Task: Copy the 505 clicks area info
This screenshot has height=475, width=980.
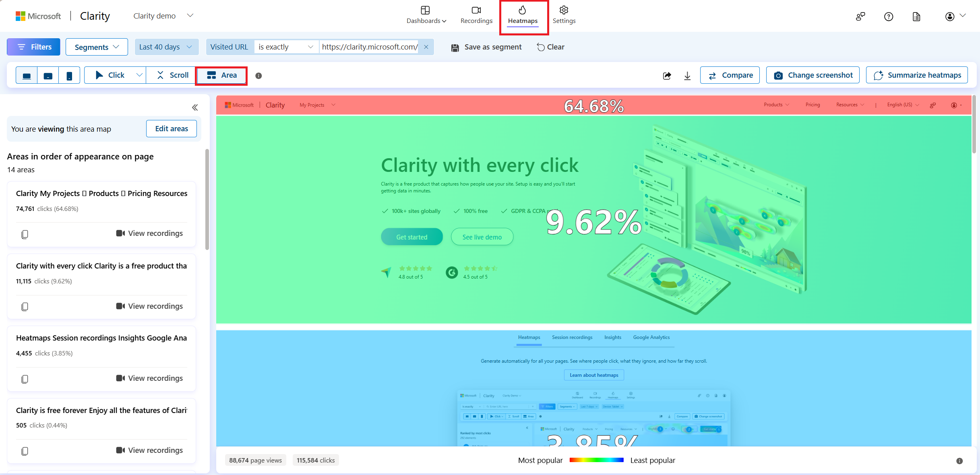Action: (25, 451)
